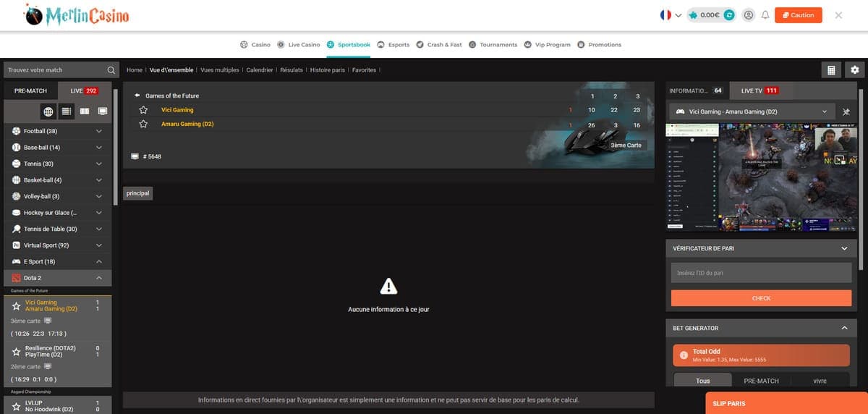Click the back arrow beside Games of the Future
868x414 pixels.
point(137,96)
